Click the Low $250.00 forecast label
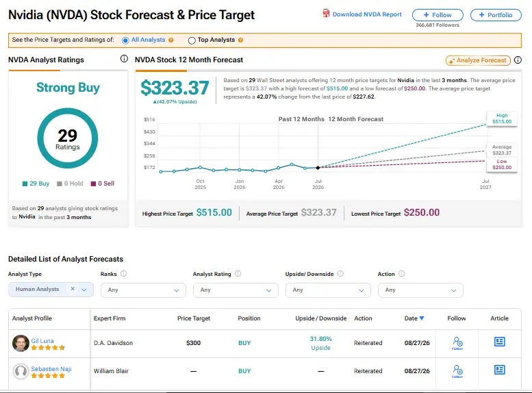 (502, 164)
